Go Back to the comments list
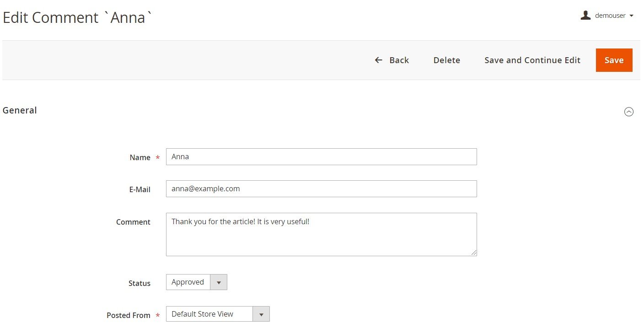Image resolution: width=644 pixels, height=334 pixels. pyautogui.click(x=392, y=60)
